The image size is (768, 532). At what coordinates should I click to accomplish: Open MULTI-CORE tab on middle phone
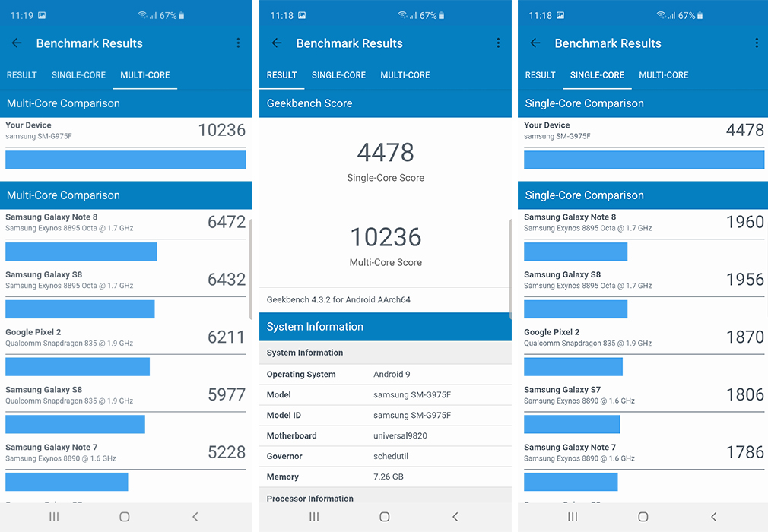point(405,75)
